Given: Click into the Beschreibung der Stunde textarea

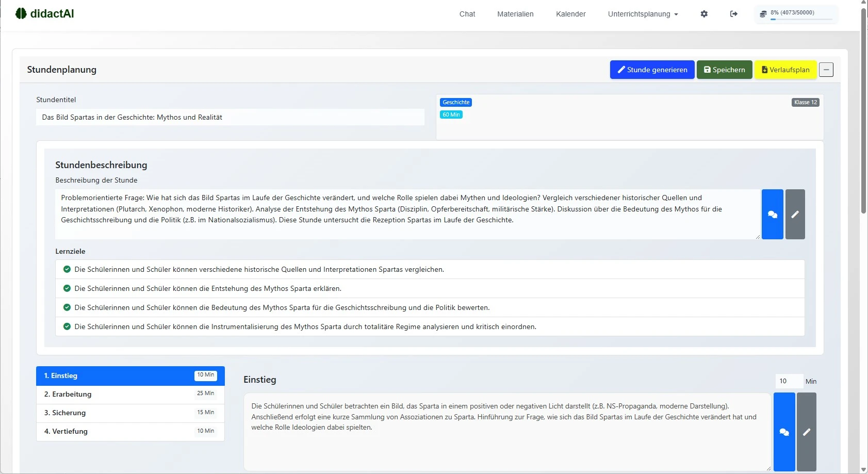Looking at the screenshot, I should pos(407,214).
